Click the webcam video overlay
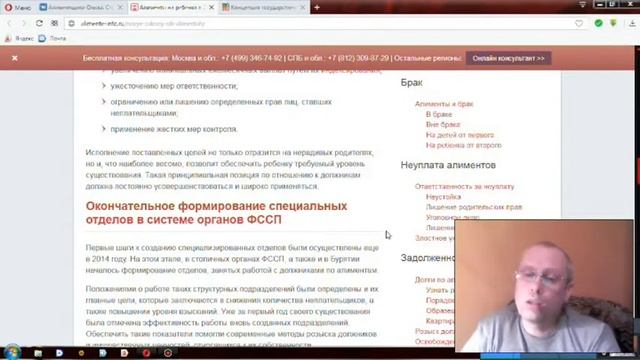 tap(544, 286)
